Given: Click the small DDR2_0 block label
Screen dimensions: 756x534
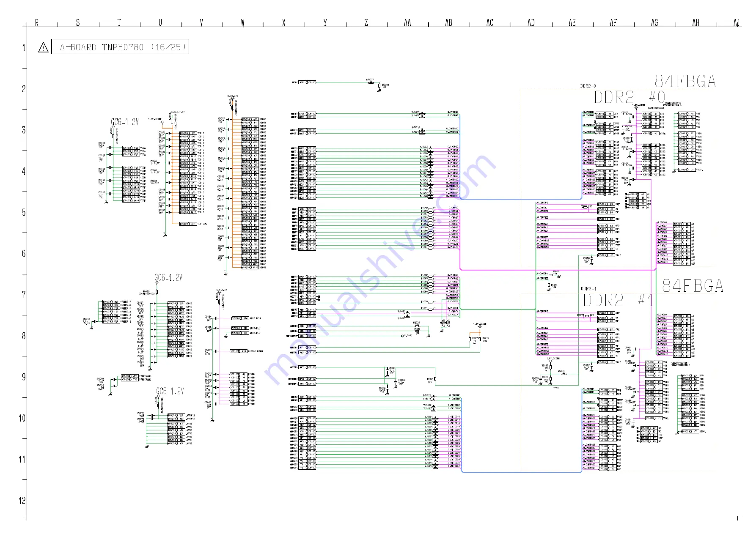Looking at the screenshot, I should (x=588, y=86).
